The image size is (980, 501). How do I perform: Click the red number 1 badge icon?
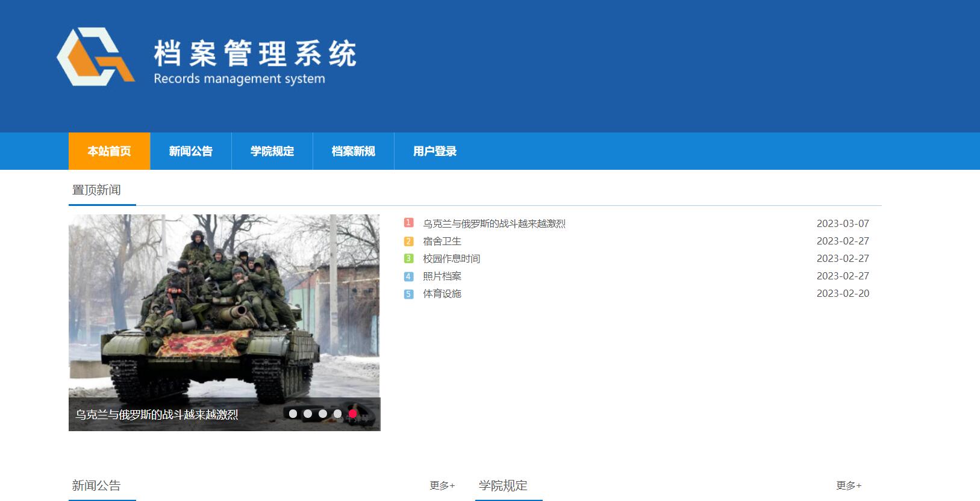coord(408,223)
